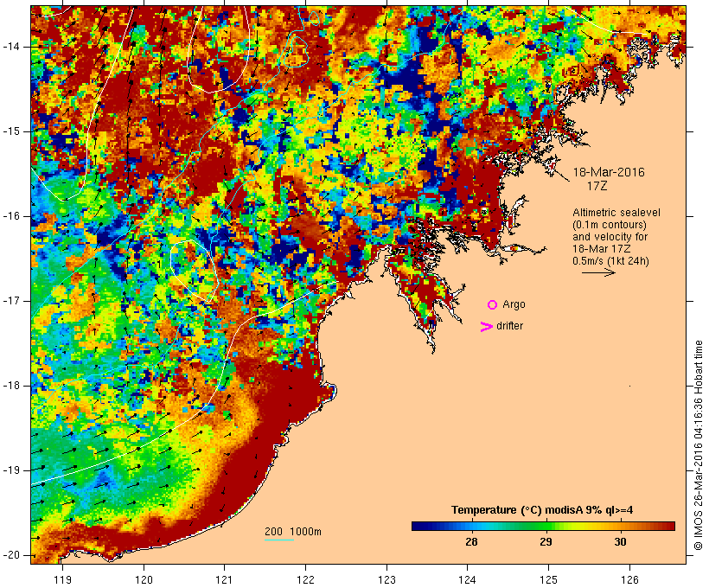The image size is (709, 588).
Task: Click the '18-Mar-2016' date label
Action: tap(609, 172)
